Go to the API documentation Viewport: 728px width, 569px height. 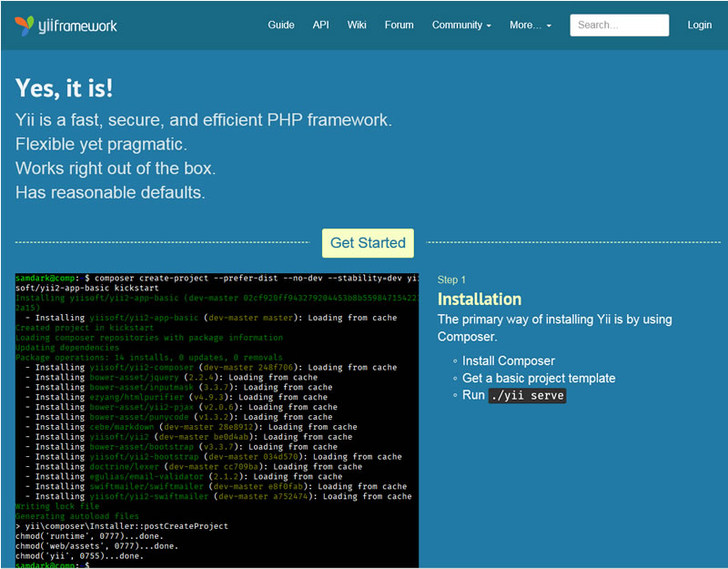coord(321,25)
